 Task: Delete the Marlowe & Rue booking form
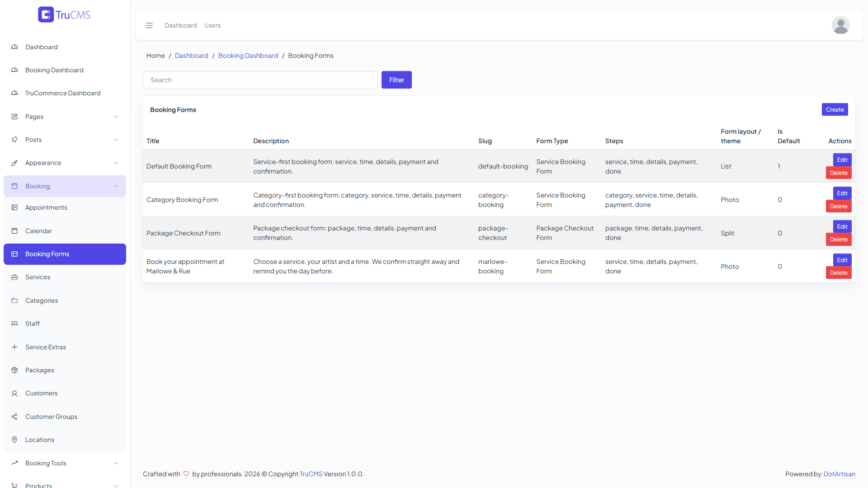coord(839,273)
